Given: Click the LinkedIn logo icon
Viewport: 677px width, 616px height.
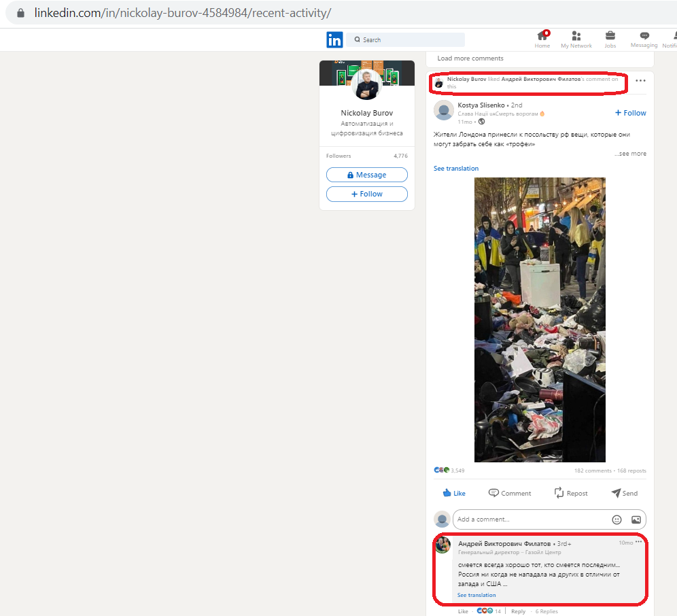Looking at the screenshot, I should (334, 39).
